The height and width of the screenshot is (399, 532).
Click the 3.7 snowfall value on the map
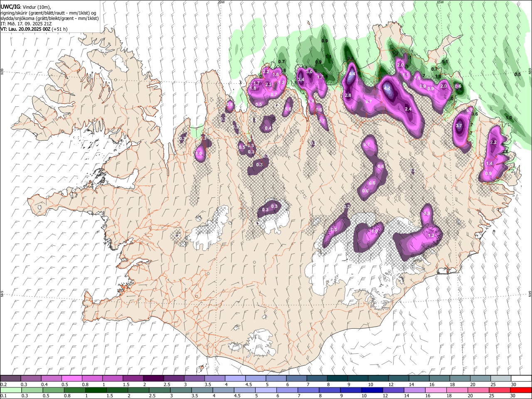coord(459,126)
